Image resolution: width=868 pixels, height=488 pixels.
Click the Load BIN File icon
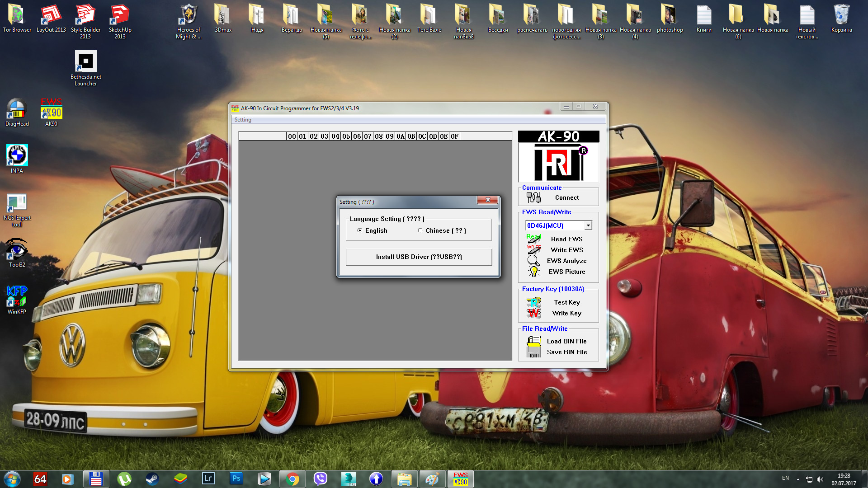(x=534, y=342)
